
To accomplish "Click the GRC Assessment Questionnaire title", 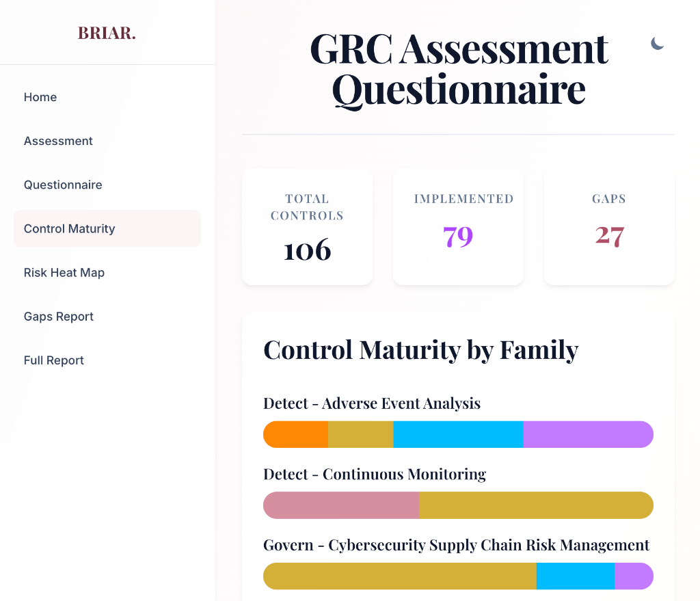I will 458,67.
